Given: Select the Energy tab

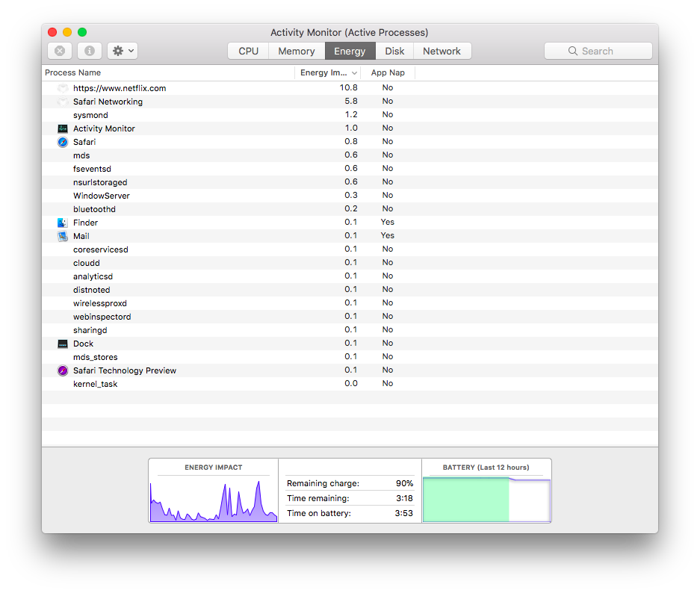Looking at the screenshot, I should coord(350,51).
